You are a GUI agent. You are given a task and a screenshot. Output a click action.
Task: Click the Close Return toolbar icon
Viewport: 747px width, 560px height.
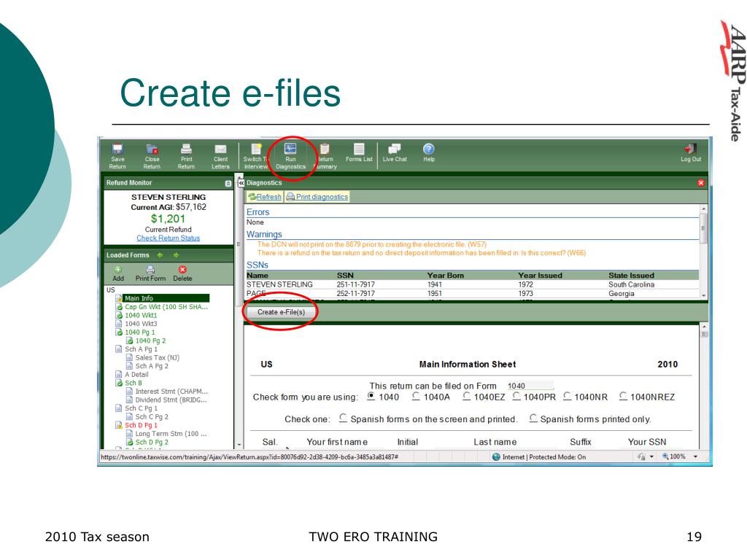152,156
